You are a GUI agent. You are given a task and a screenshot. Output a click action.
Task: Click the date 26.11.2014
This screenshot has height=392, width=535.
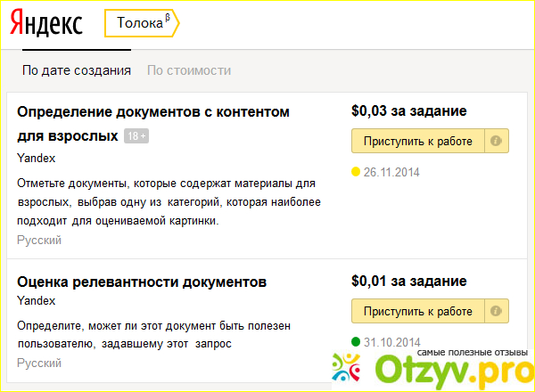click(x=391, y=172)
